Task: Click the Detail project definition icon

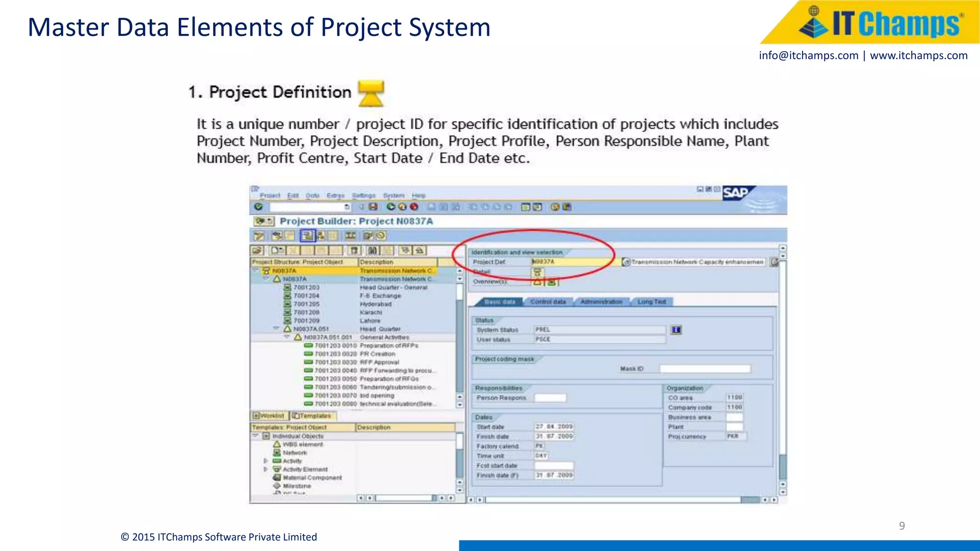Action: (537, 272)
